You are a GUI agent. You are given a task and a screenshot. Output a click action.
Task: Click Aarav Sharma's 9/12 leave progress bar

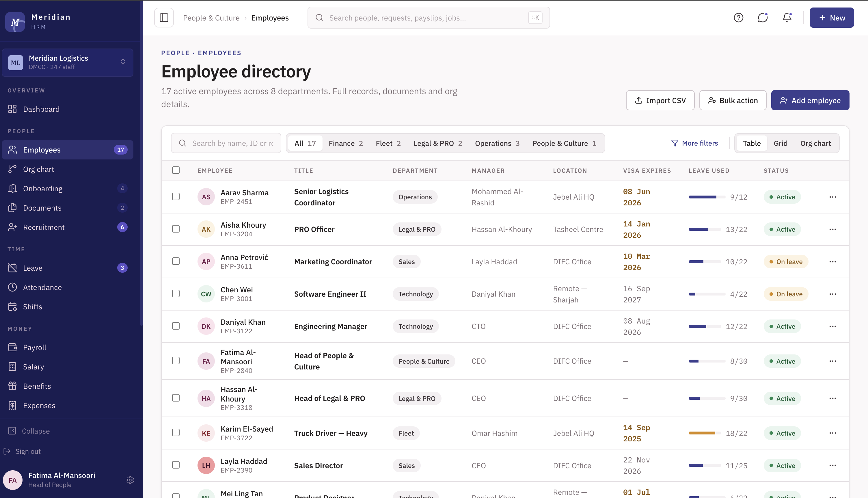[x=707, y=197]
